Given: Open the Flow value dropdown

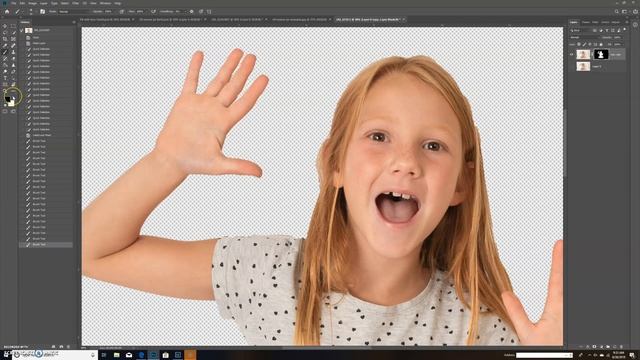Looking at the screenshot, I should tap(146, 11).
